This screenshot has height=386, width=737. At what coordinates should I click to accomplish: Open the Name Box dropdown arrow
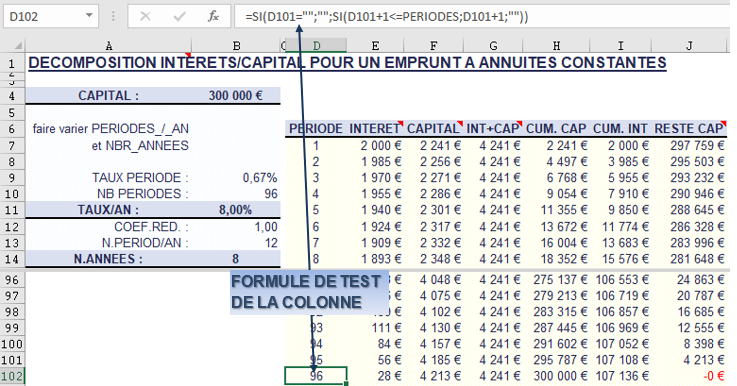[89, 16]
